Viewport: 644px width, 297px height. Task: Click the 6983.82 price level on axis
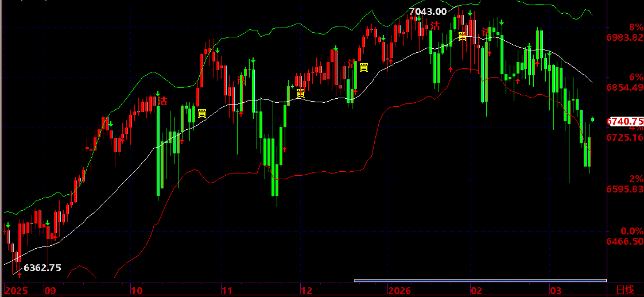pos(625,37)
